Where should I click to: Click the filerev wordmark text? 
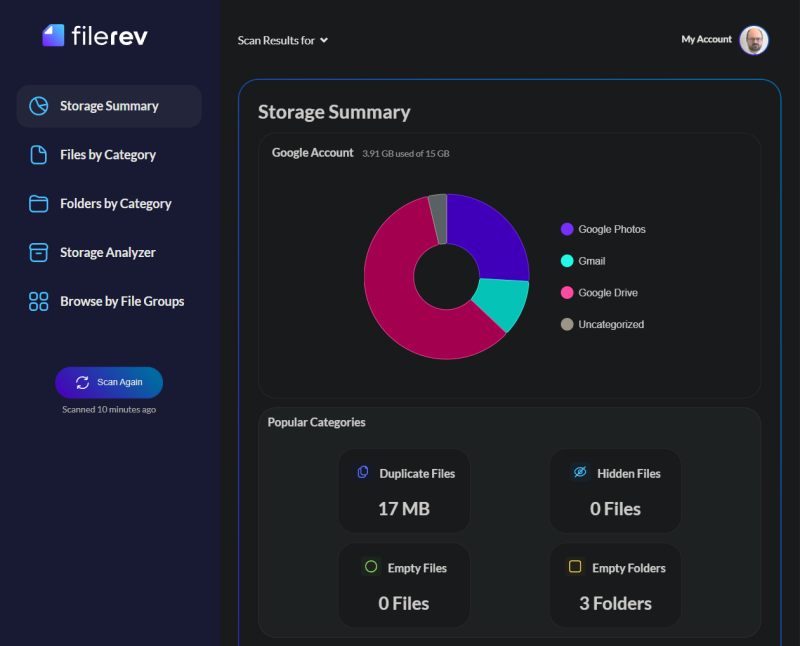click(x=109, y=36)
